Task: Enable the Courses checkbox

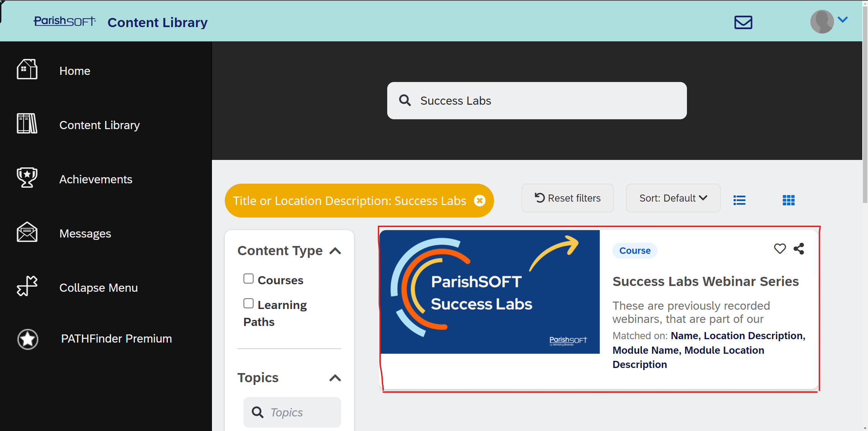Action: [x=248, y=279]
